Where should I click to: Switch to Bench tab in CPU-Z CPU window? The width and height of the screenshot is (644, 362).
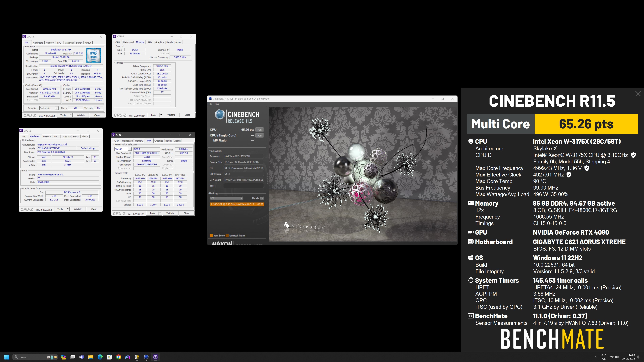click(79, 43)
